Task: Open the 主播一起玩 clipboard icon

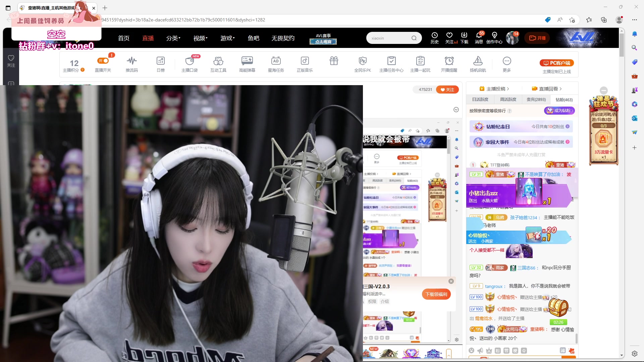Action: pos(420,61)
